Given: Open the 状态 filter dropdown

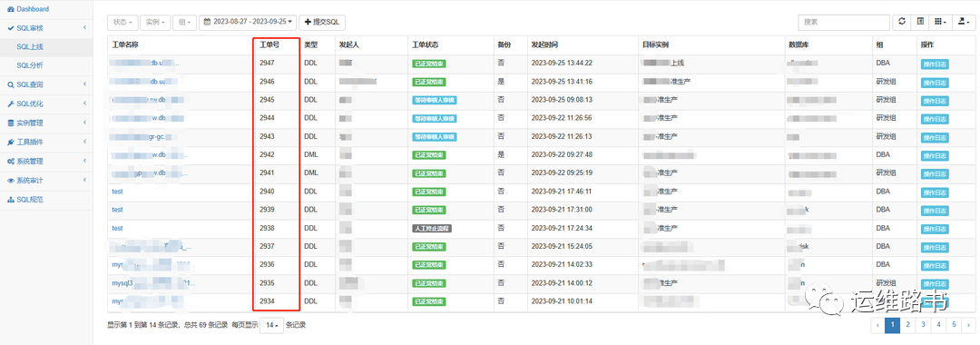Looking at the screenshot, I should coord(122,22).
